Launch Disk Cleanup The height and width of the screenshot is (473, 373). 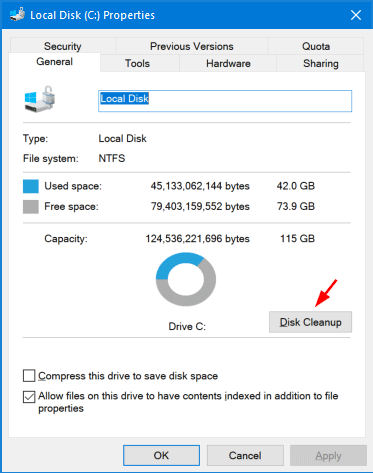pyautogui.click(x=310, y=322)
